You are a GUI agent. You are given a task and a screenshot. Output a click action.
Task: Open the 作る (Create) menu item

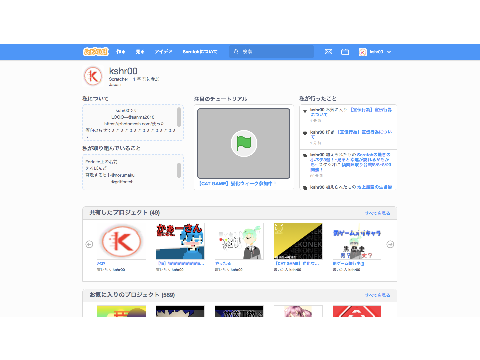click(x=121, y=52)
